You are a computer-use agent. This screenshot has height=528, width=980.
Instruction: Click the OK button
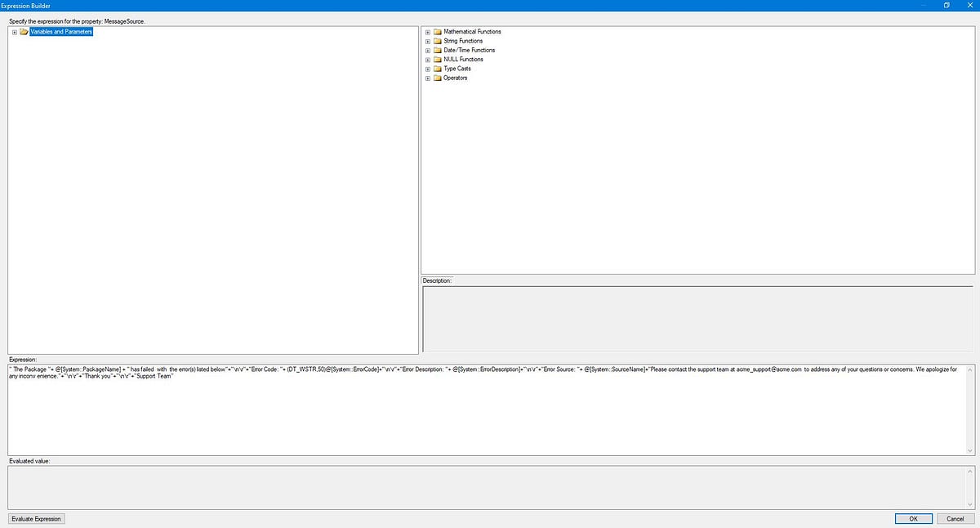(x=912, y=518)
